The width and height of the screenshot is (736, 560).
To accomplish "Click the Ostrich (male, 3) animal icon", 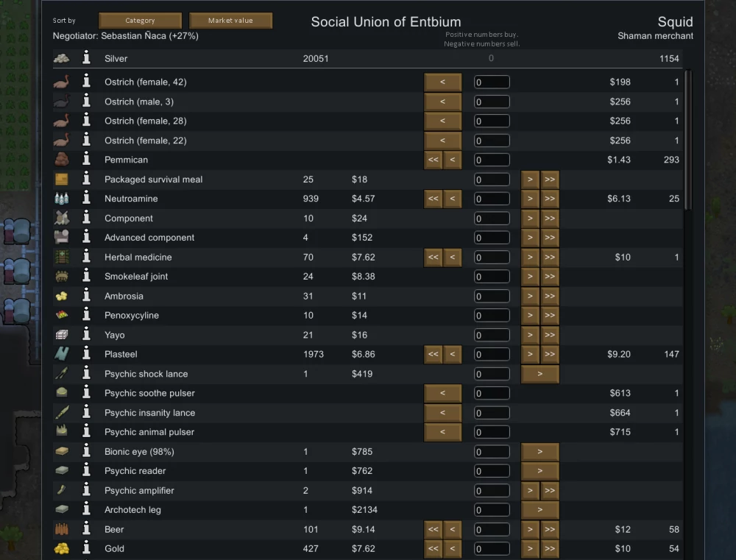I will [x=62, y=102].
